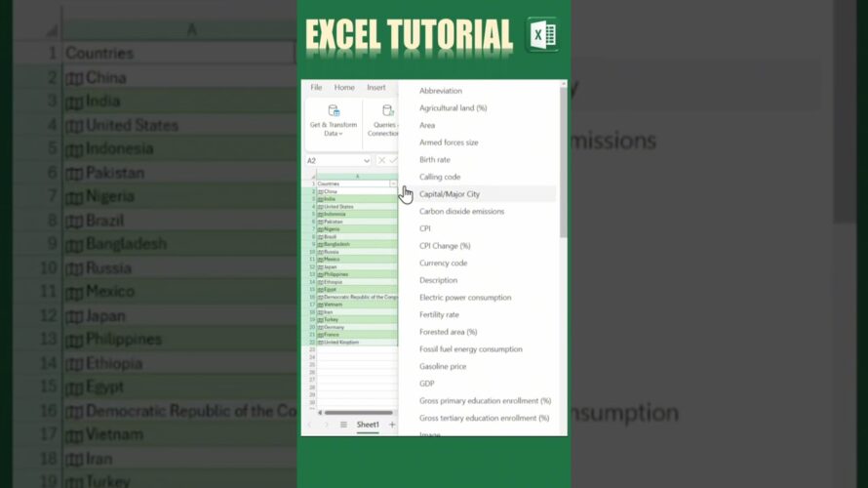This screenshot has width=868, height=488.
Task: Choose Electric power consumption field
Action: [x=465, y=297]
